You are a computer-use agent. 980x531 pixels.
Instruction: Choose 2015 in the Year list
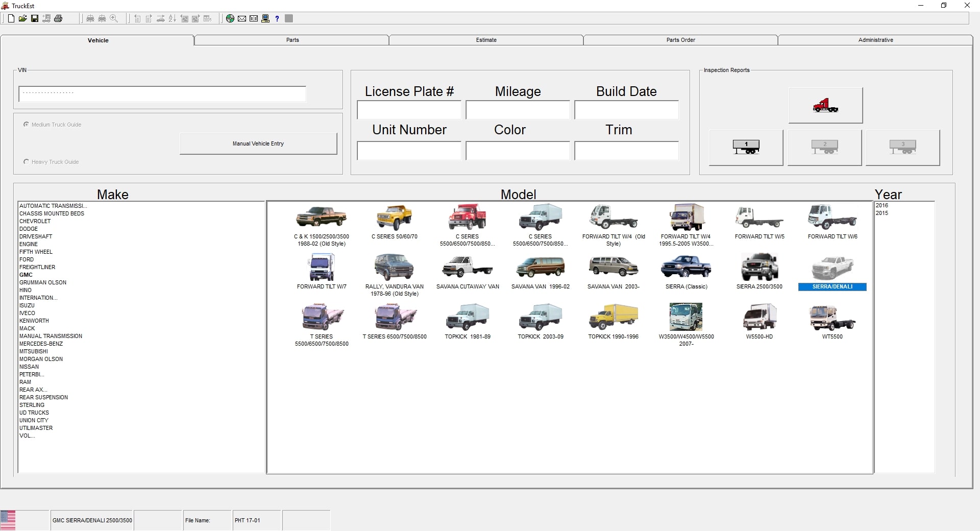882,213
